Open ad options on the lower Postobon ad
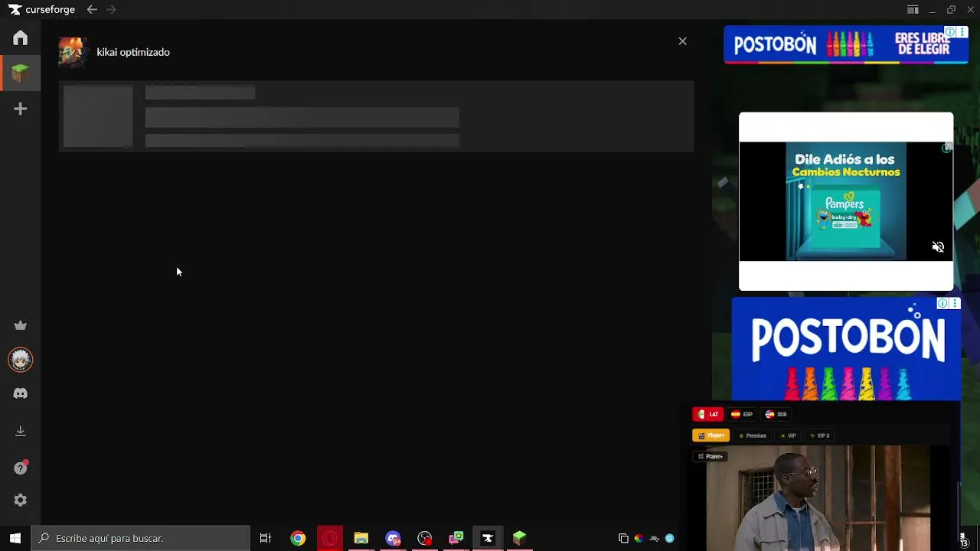The height and width of the screenshot is (551, 980). (x=954, y=304)
